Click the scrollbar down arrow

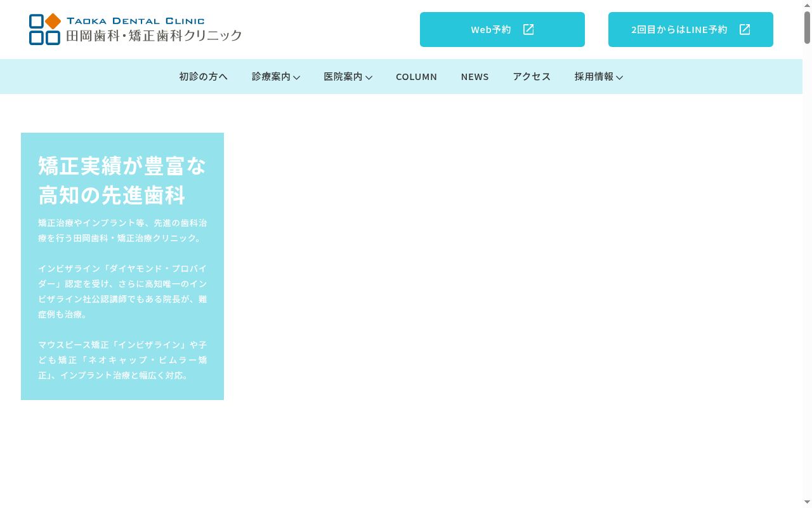pos(807,503)
